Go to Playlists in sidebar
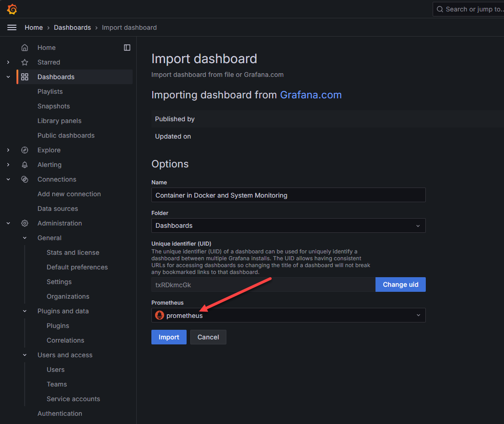Image resolution: width=504 pixels, height=424 pixels. click(50, 91)
